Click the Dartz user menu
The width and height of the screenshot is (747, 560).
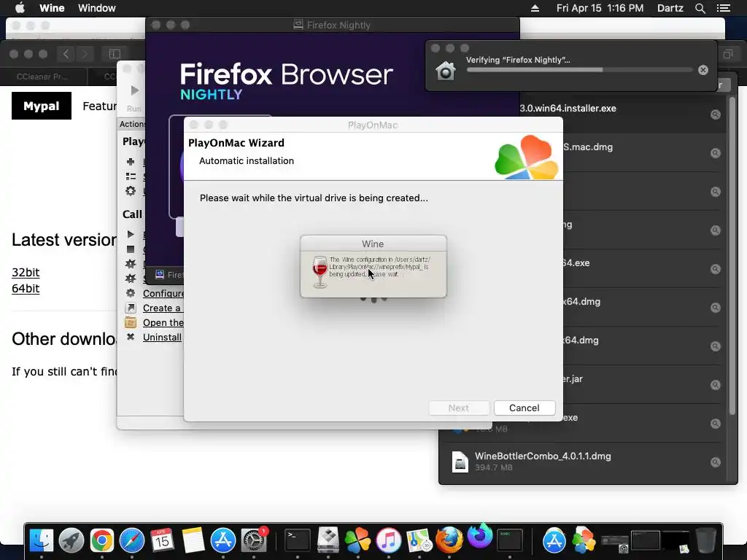(x=670, y=7)
